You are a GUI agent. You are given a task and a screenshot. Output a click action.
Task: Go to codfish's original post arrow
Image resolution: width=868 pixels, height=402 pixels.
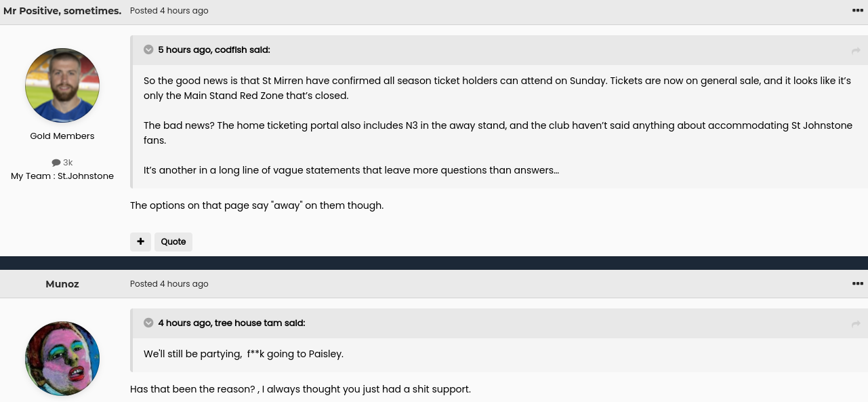[x=856, y=51]
